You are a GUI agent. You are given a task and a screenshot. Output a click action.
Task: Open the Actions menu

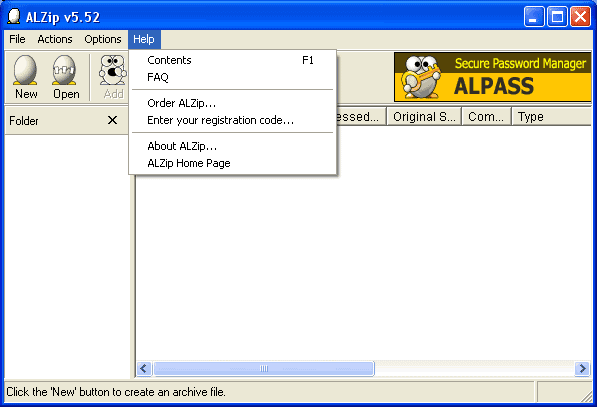coord(55,39)
